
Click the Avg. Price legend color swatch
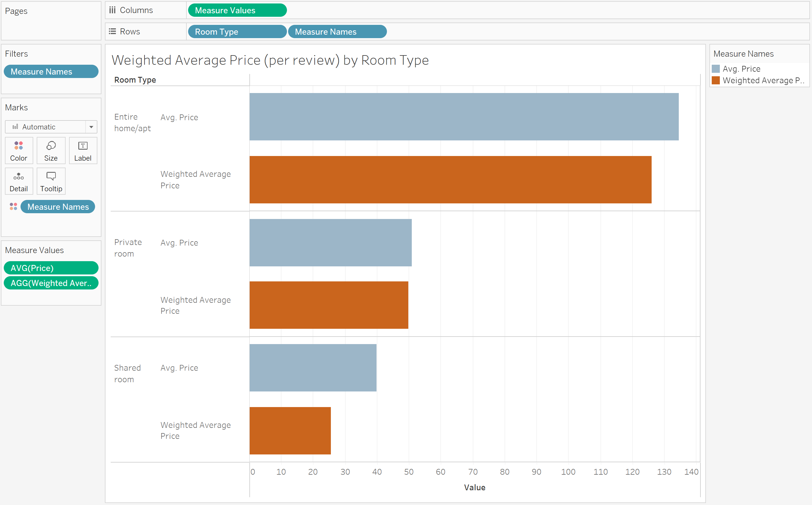point(715,69)
